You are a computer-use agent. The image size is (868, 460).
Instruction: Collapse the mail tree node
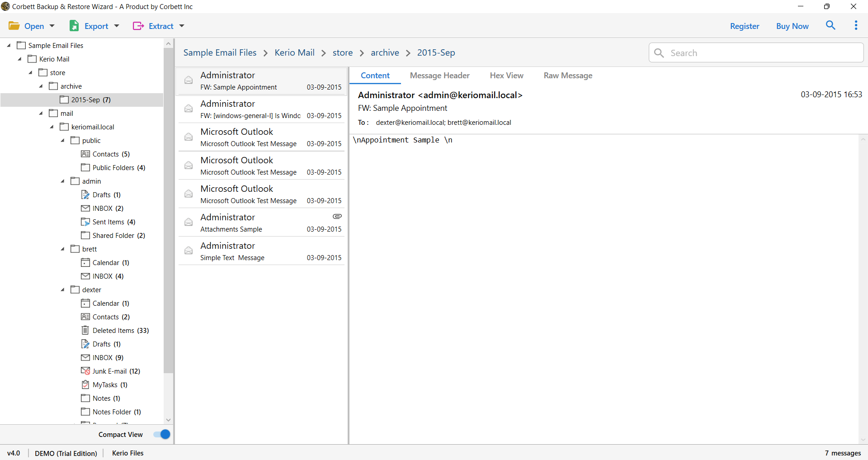(41, 113)
